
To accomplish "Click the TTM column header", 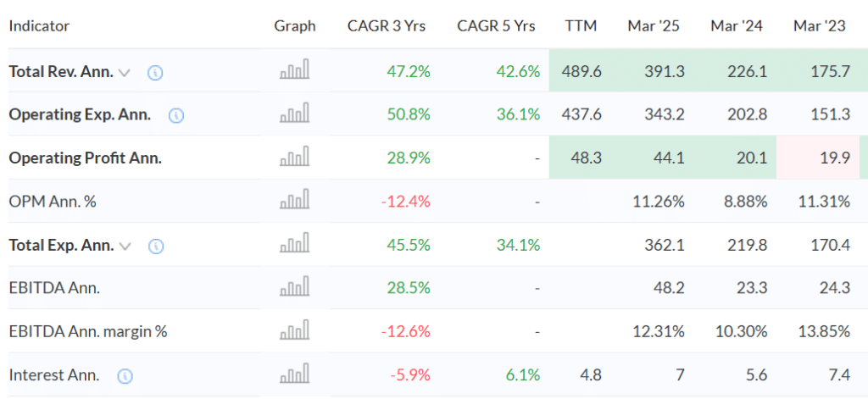I will tap(581, 26).
